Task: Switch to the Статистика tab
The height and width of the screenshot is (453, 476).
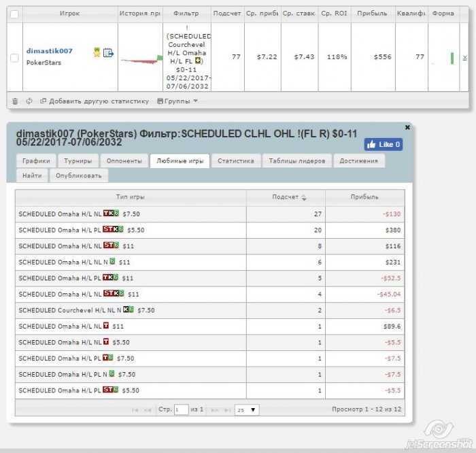Action: (x=236, y=161)
